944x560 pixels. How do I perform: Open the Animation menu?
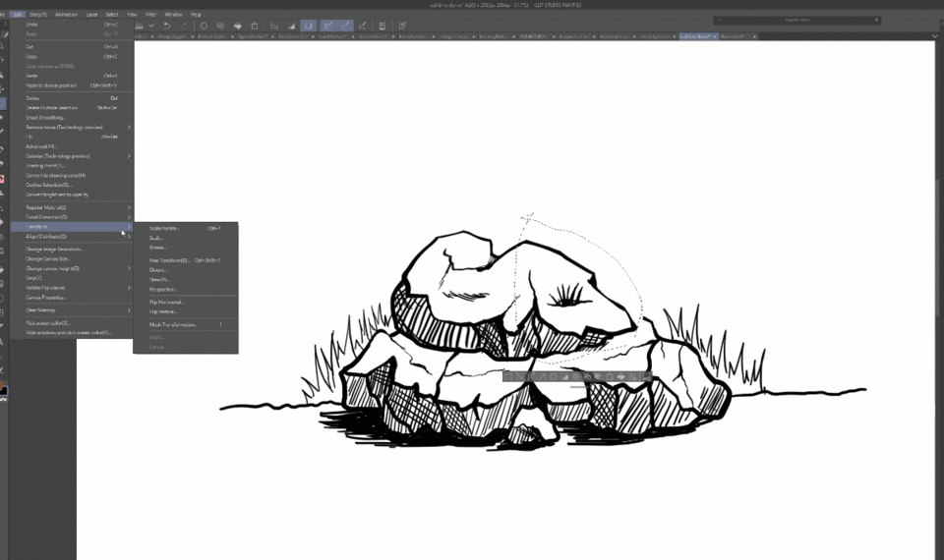(x=66, y=14)
